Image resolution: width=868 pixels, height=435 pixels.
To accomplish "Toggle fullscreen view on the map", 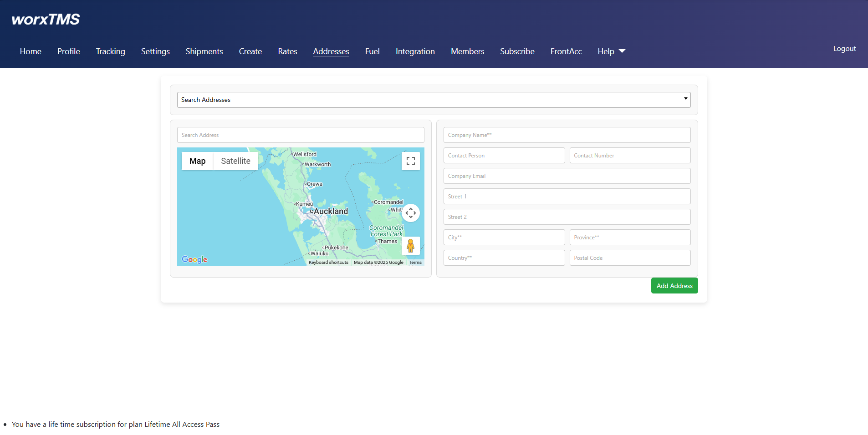I will [x=410, y=161].
